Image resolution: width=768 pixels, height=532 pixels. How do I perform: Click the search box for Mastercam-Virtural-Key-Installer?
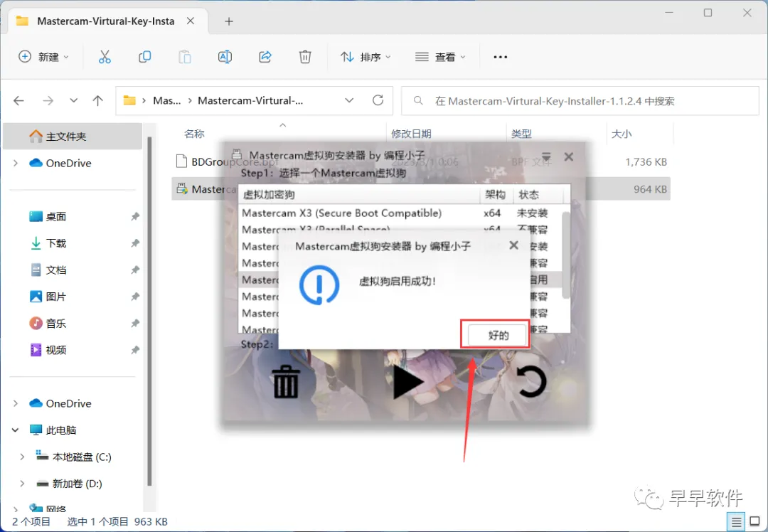pos(580,101)
